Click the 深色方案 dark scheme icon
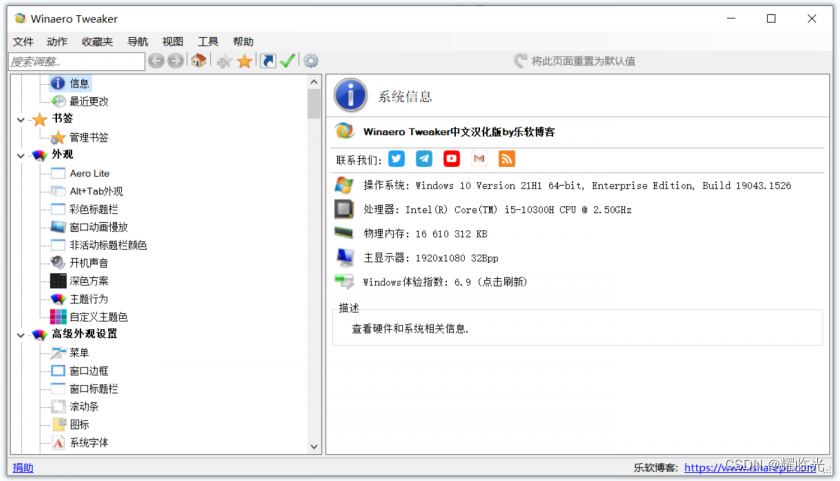This screenshot has height=481, width=840. click(x=58, y=281)
